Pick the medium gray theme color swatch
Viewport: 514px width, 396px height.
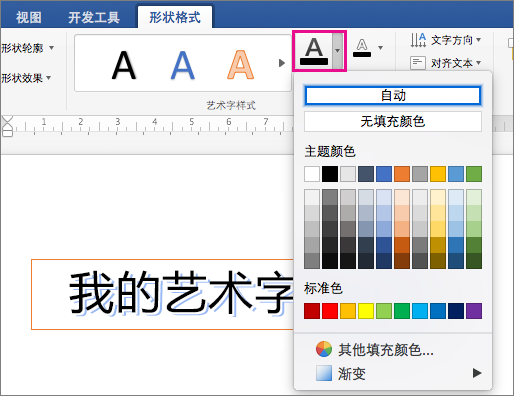click(420, 174)
